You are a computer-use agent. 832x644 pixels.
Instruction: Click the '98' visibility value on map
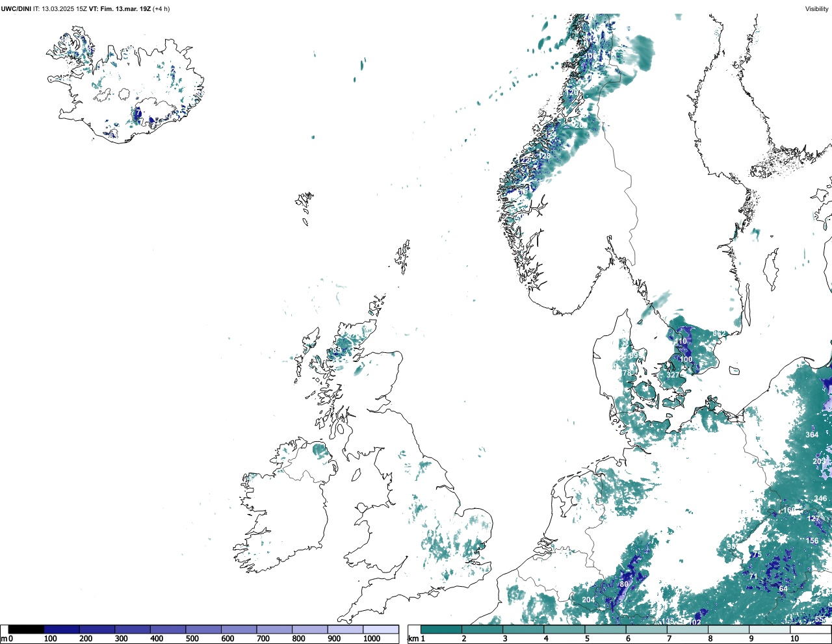pos(731,547)
